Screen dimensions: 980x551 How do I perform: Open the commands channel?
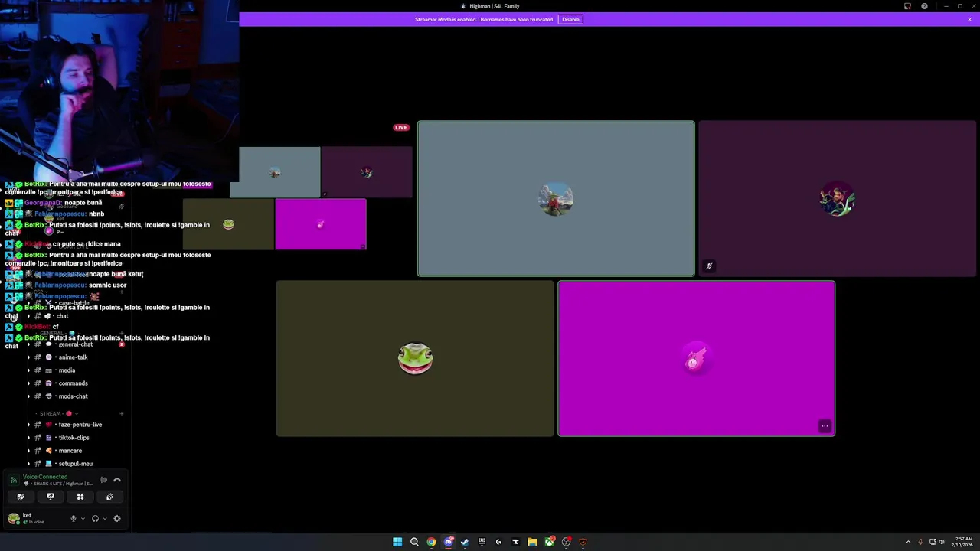[73, 383]
